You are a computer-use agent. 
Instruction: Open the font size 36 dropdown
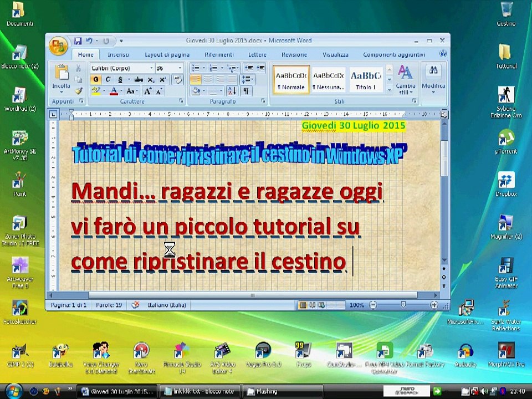[180, 68]
